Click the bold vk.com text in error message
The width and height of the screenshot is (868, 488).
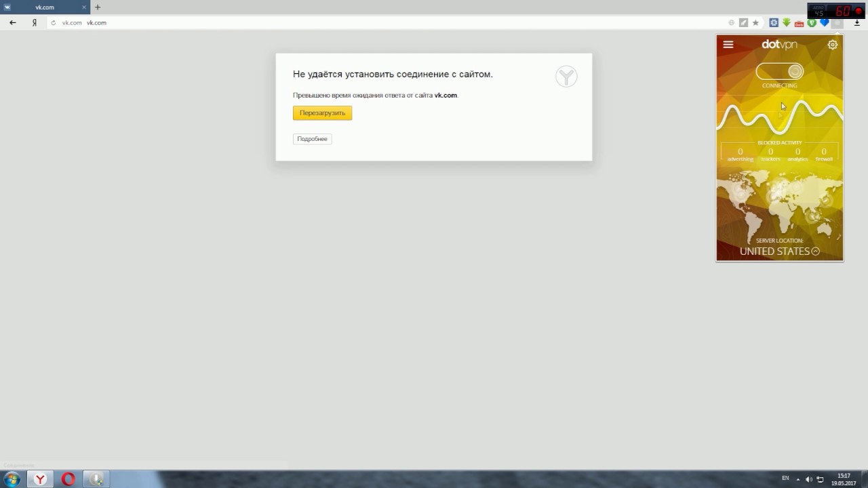click(446, 96)
